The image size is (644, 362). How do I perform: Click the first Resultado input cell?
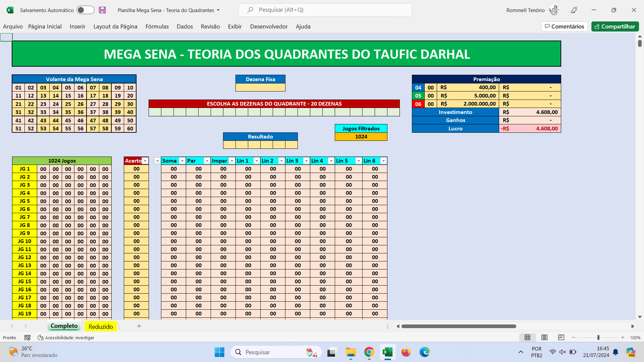[229, 144]
